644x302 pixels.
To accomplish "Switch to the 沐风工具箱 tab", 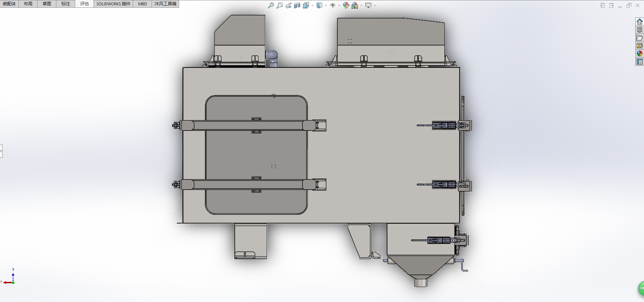I will pos(165,4).
